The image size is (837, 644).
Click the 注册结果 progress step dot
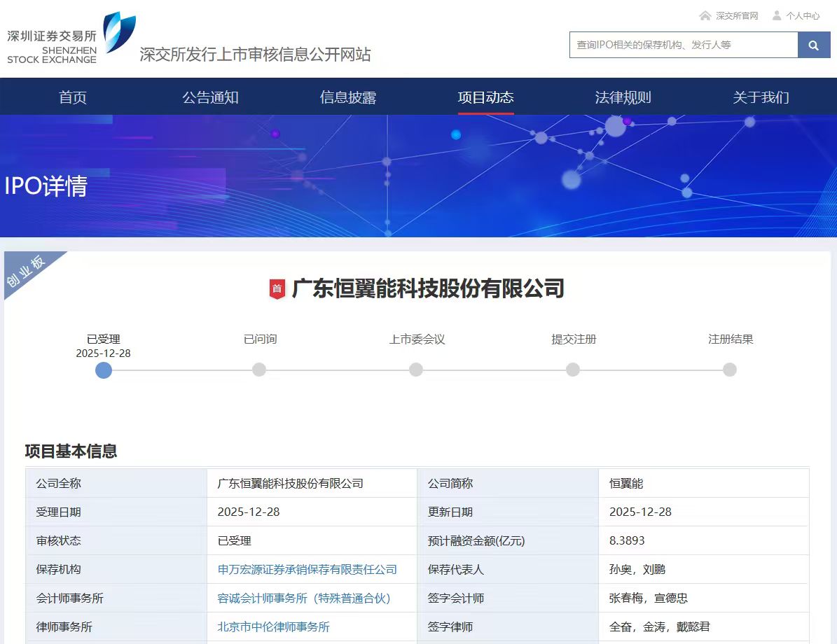[730, 370]
